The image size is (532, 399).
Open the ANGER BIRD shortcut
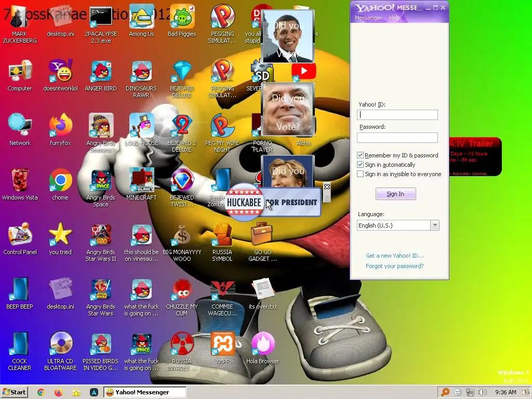click(x=101, y=75)
